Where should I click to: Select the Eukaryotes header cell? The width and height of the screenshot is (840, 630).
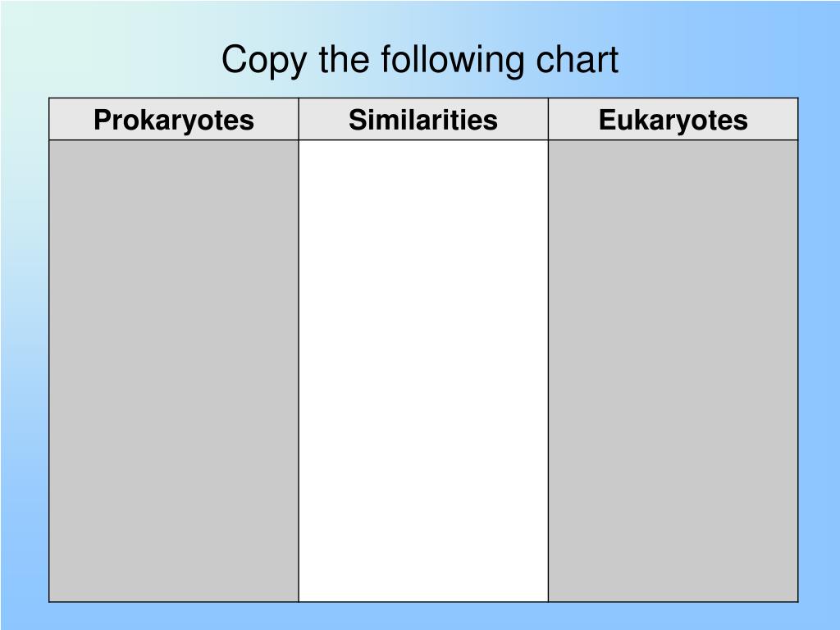click(673, 119)
